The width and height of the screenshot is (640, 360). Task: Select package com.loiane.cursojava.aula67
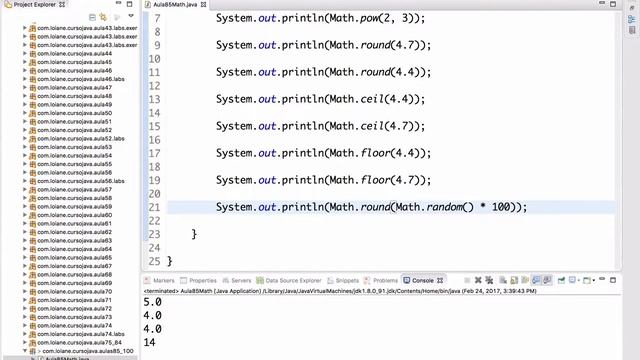tap(74, 266)
